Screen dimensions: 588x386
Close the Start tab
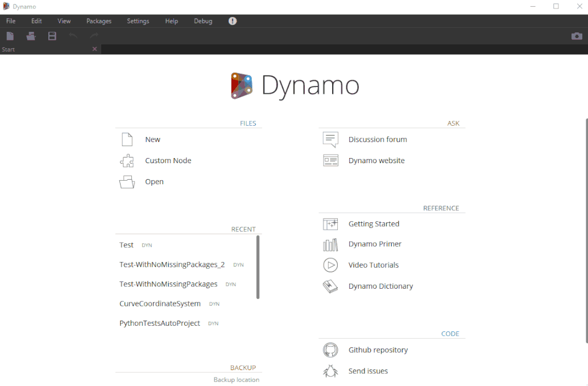click(x=94, y=49)
